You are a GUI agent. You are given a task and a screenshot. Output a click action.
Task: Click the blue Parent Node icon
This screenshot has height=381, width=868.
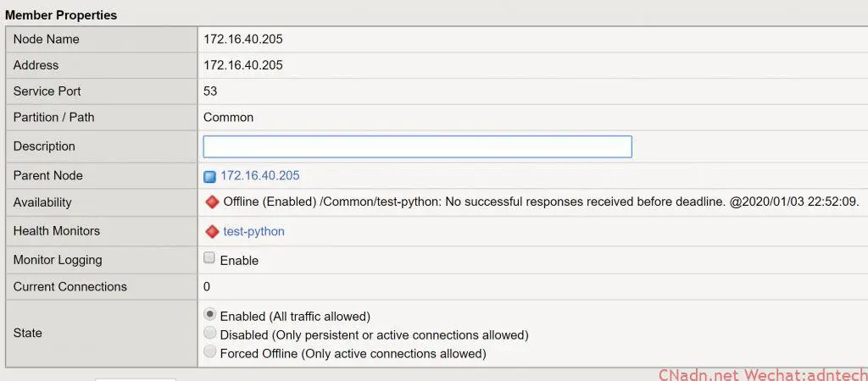coord(210,177)
